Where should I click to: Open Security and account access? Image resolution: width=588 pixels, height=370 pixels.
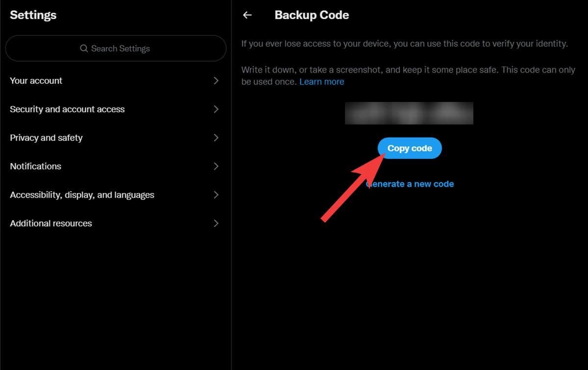(x=67, y=109)
